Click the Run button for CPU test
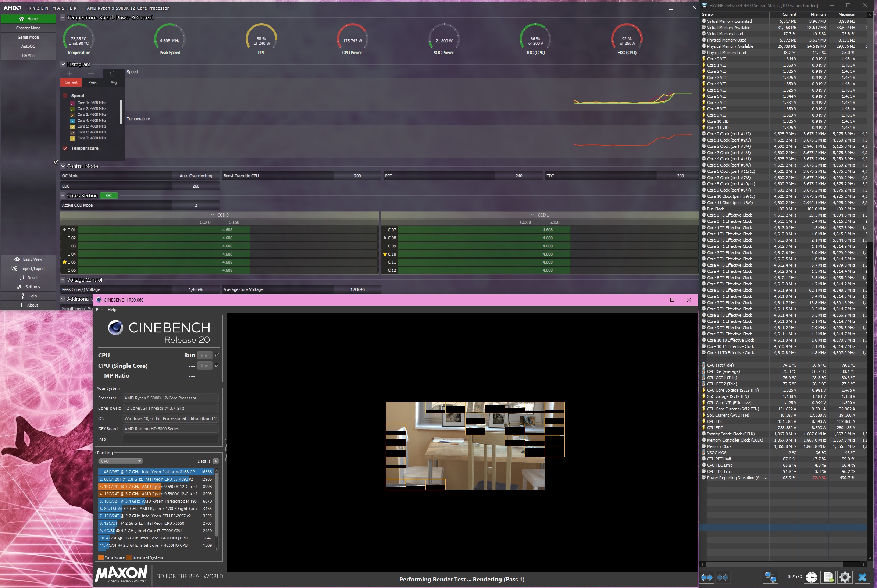Image resolution: width=877 pixels, height=588 pixels. pos(205,356)
